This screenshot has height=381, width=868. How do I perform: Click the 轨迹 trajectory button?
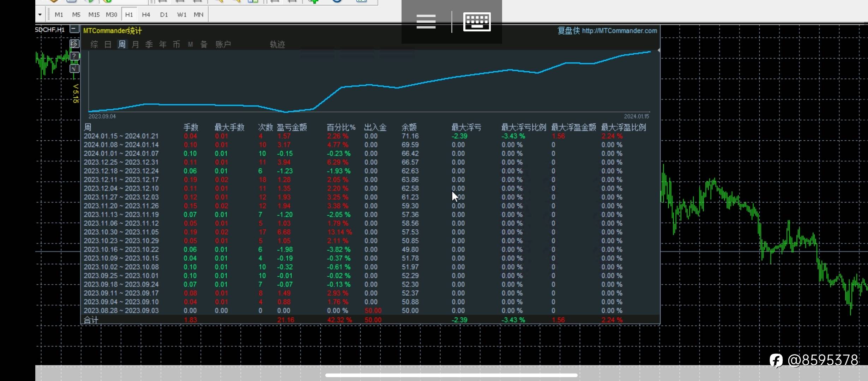(277, 44)
